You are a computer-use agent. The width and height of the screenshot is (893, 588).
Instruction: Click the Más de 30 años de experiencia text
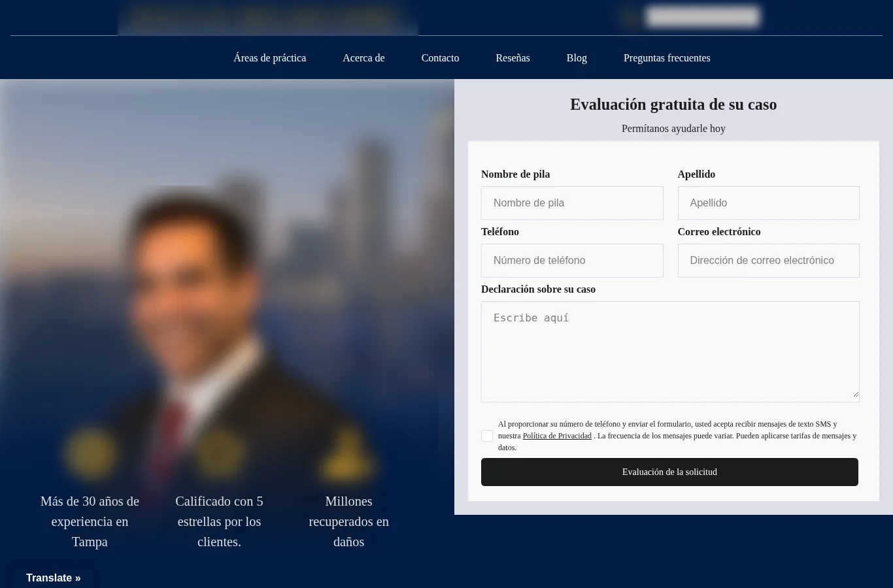[90, 521]
